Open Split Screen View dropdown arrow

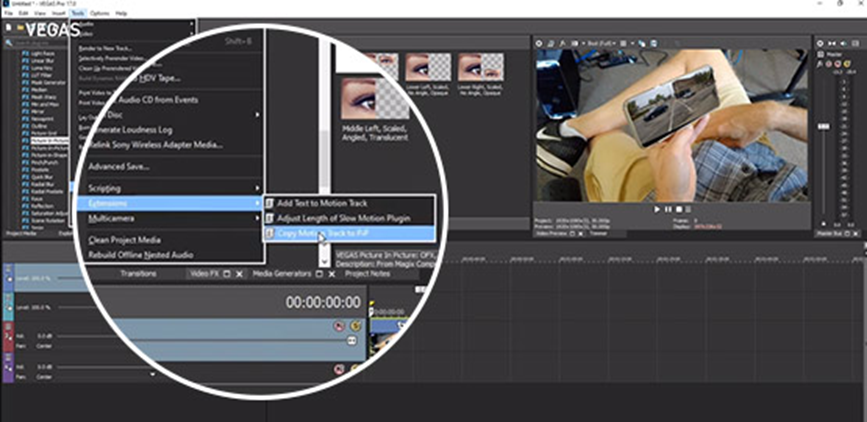(x=581, y=43)
